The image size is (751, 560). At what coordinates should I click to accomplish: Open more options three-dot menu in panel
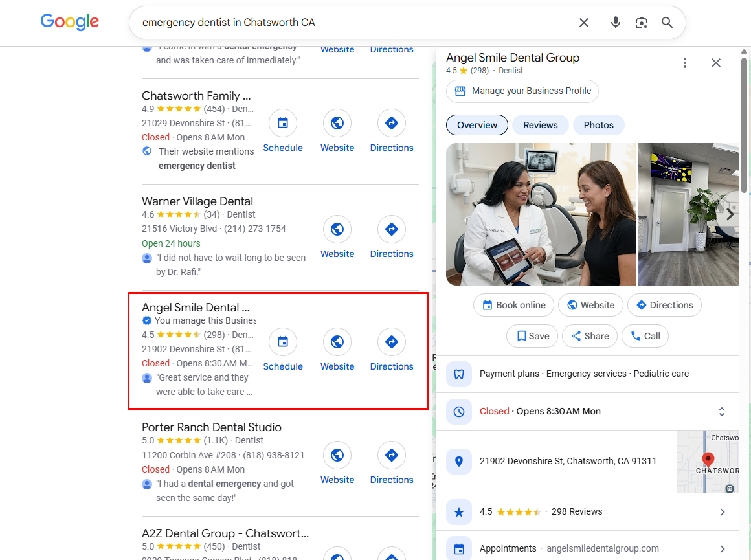coord(685,63)
